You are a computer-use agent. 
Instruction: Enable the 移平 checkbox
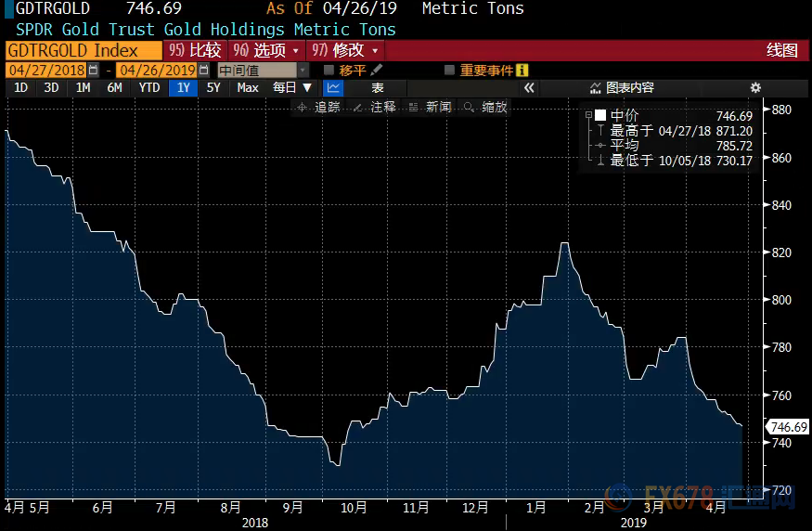point(329,70)
